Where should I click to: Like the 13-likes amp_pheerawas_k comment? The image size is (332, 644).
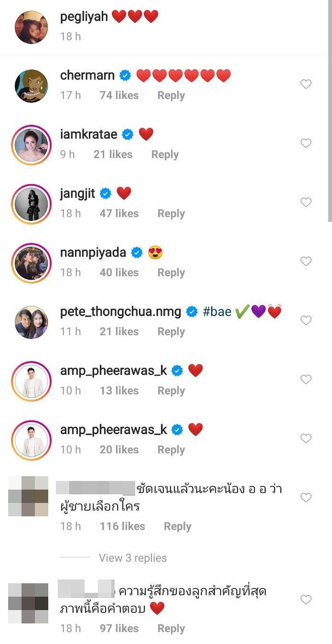[306, 380]
